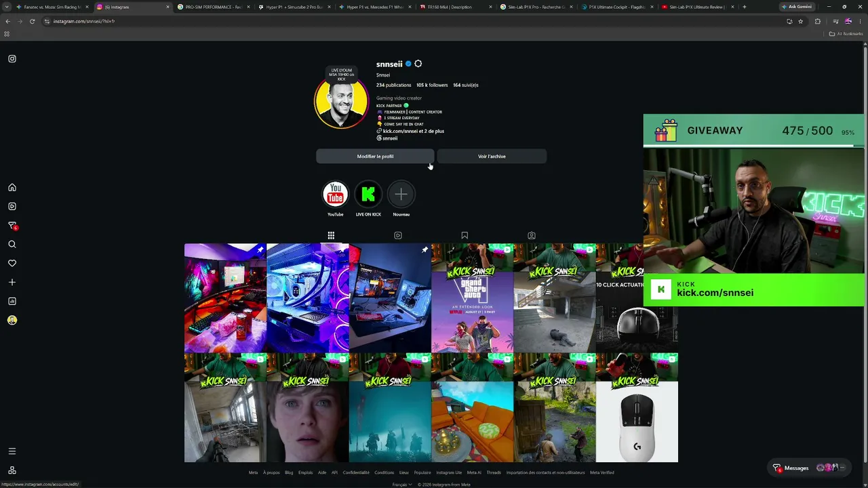The width and height of the screenshot is (868, 488).
Task: Open All Bookmarks folder
Action: [x=846, y=34]
